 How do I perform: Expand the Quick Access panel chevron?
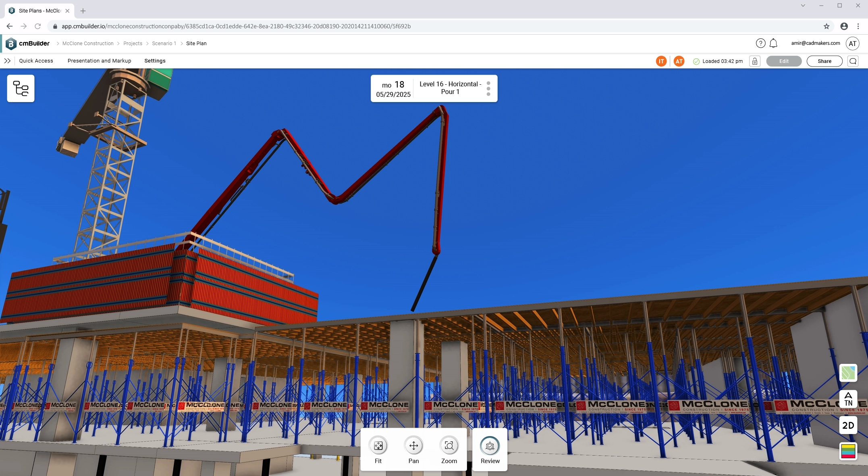pos(7,61)
